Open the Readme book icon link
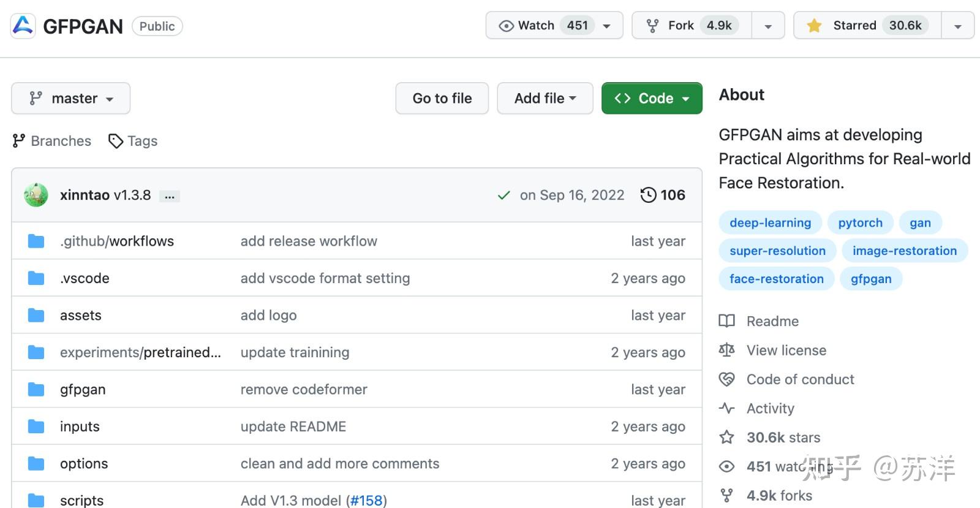The image size is (980, 508). [x=727, y=321]
